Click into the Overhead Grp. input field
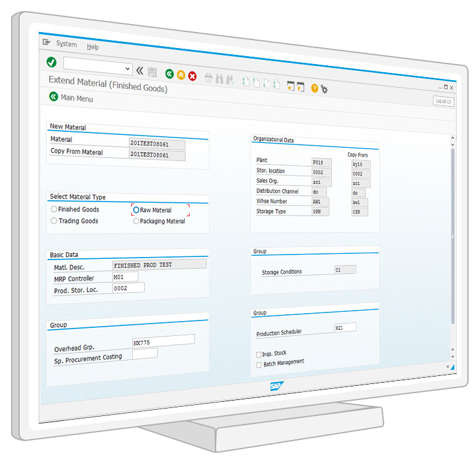 tap(163, 340)
